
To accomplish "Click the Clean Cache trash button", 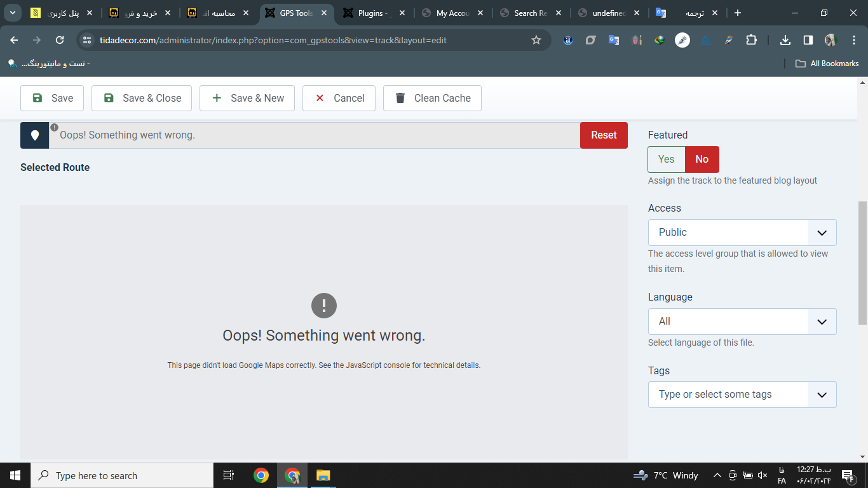I will tap(432, 98).
